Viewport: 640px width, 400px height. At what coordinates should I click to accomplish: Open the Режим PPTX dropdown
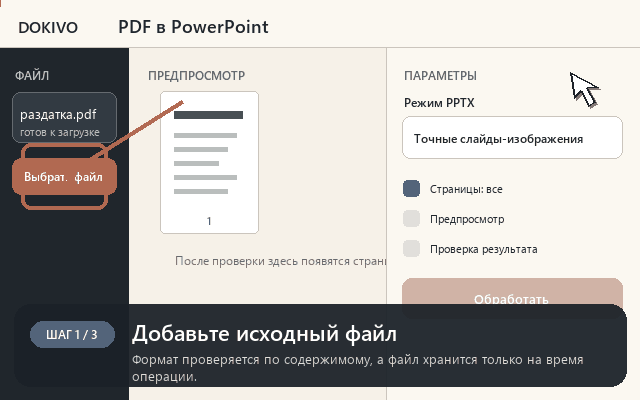tap(512, 138)
